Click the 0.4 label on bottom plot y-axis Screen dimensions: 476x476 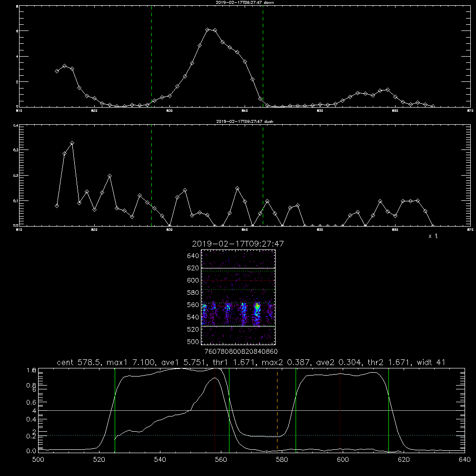pyautogui.click(x=31, y=419)
